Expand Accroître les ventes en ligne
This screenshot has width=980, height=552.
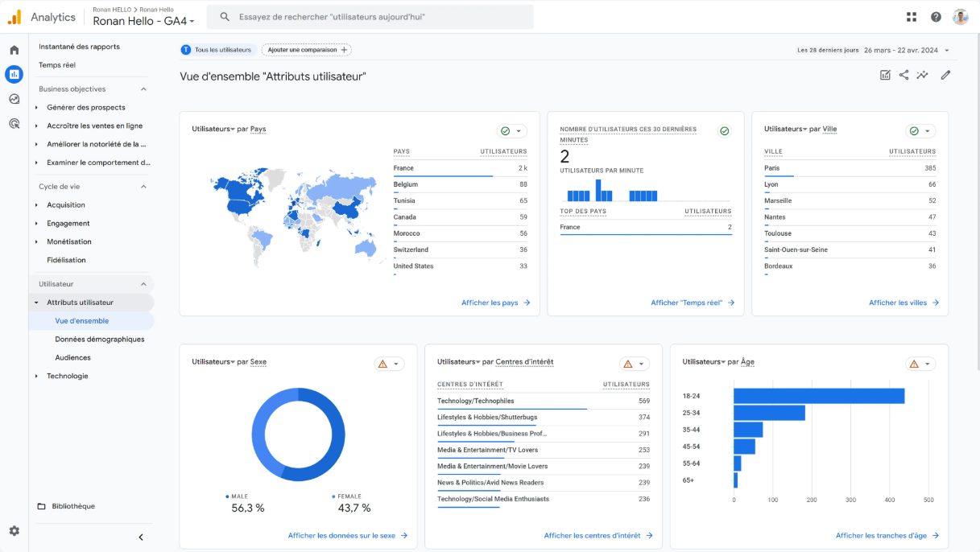[36, 126]
